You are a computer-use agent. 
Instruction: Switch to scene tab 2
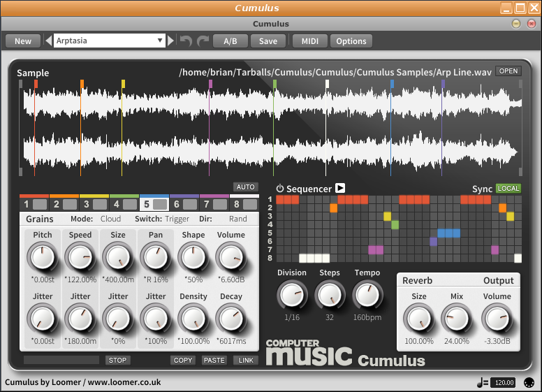click(64, 203)
